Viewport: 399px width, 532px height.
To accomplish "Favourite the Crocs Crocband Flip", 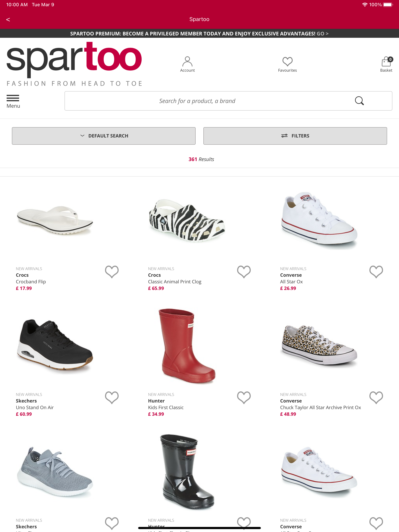I will click(112, 272).
